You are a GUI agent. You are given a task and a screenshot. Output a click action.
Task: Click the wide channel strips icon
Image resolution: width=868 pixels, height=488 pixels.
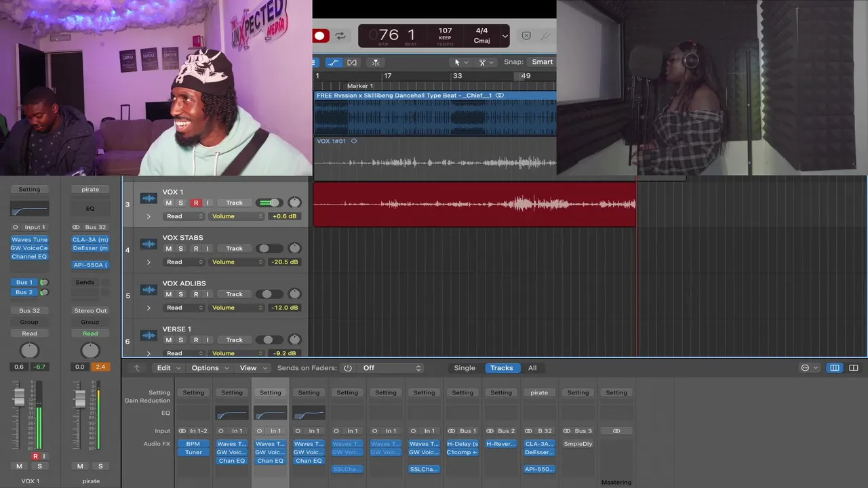[854, 368]
